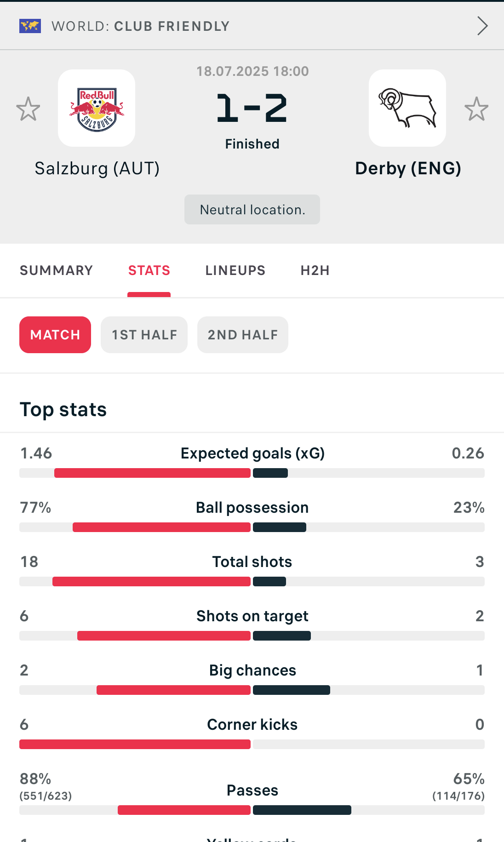The height and width of the screenshot is (842, 504).
Task: Show 2nd Half statistics
Action: [243, 335]
